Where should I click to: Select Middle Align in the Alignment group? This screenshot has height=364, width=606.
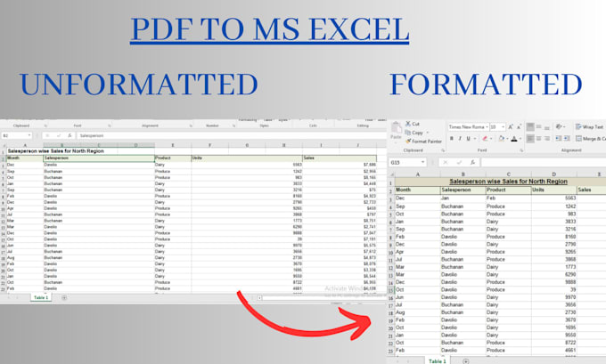pos(539,126)
